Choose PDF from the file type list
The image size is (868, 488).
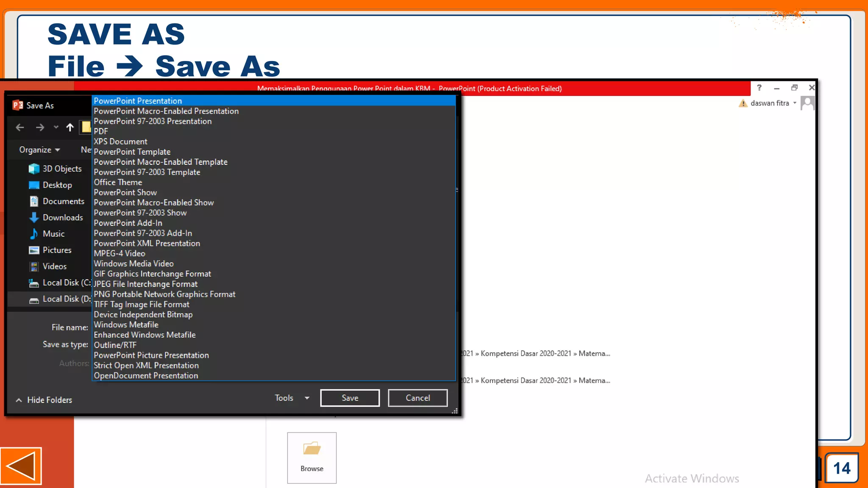(101, 131)
